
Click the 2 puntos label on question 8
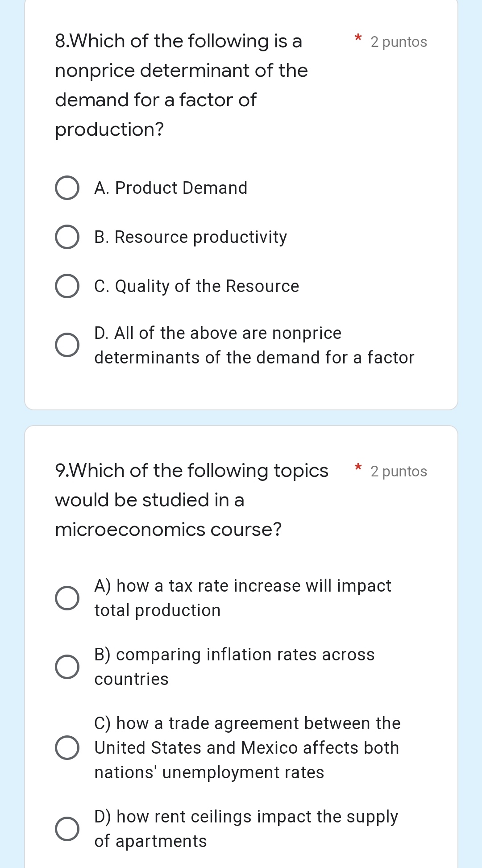(398, 42)
